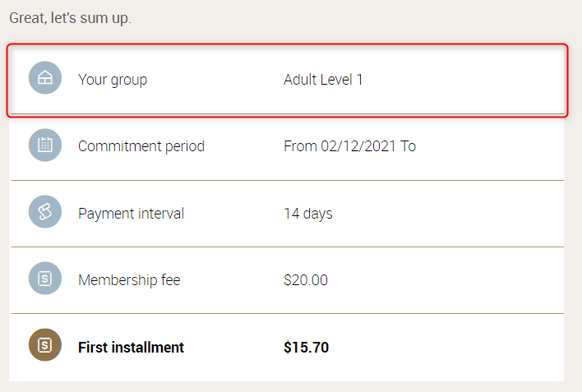Click the brown First installment icon
Image resolution: width=582 pixels, height=392 pixels.
coord(45,346)
